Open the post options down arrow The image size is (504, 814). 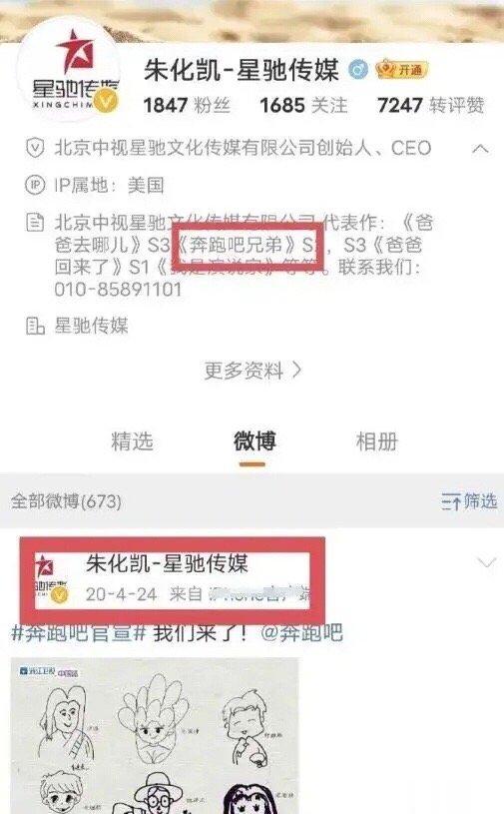pyautogui.click(x=486, y=562)
